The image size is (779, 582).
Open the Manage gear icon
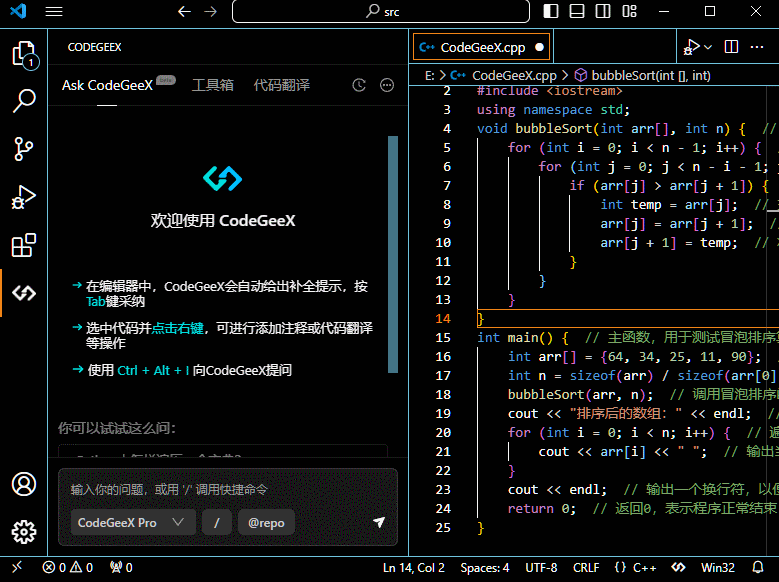24,532
